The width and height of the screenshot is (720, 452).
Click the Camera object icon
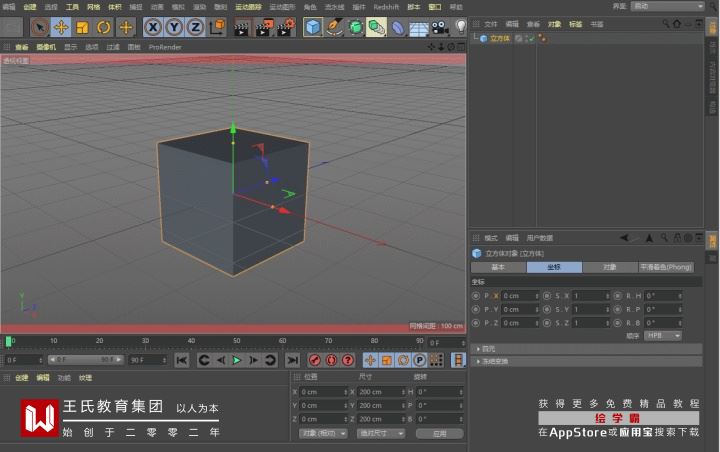440,27
